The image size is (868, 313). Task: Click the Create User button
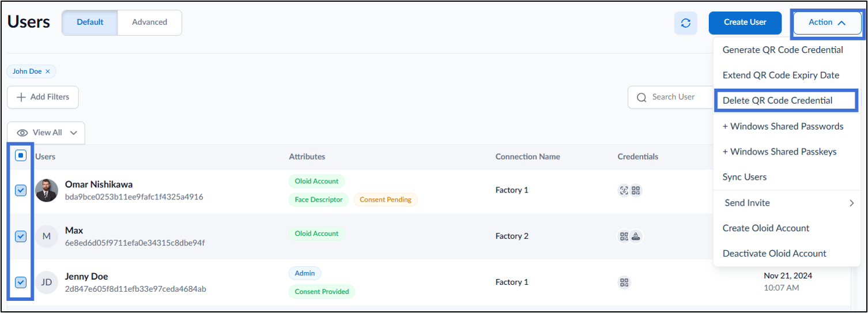(745, 22)
